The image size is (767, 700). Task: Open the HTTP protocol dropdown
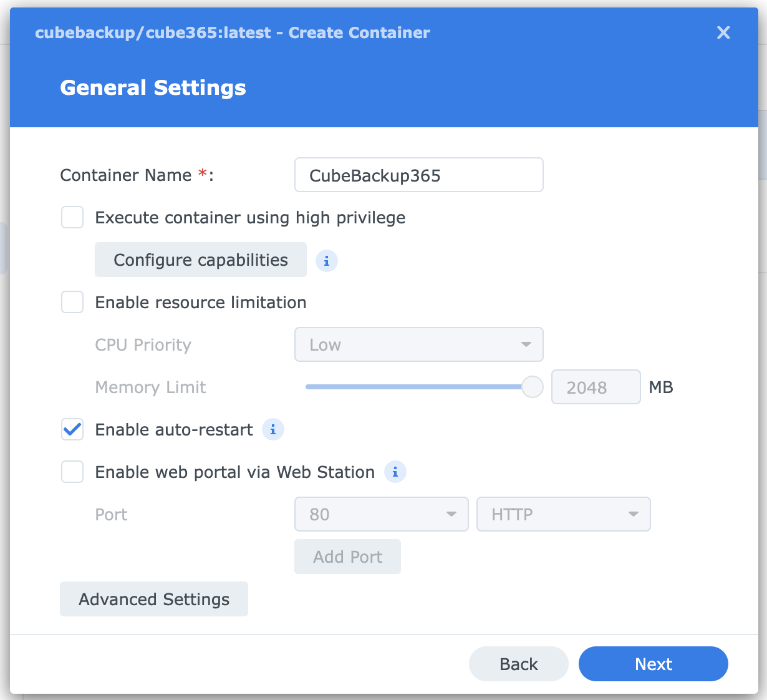pyautogui.click(x=564, y=514)
